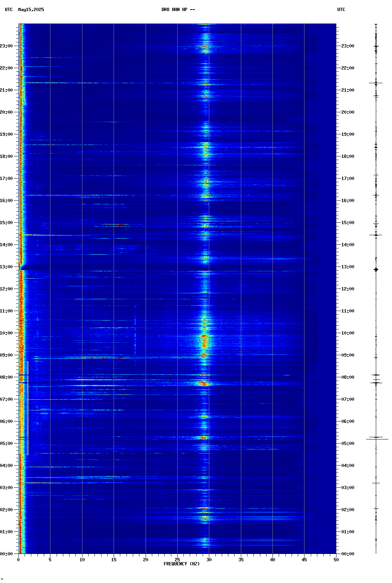The width and height of the screenshot is (392, 583).
Task: Click the seismogram spike near 21:20
Action: point(376,83)
